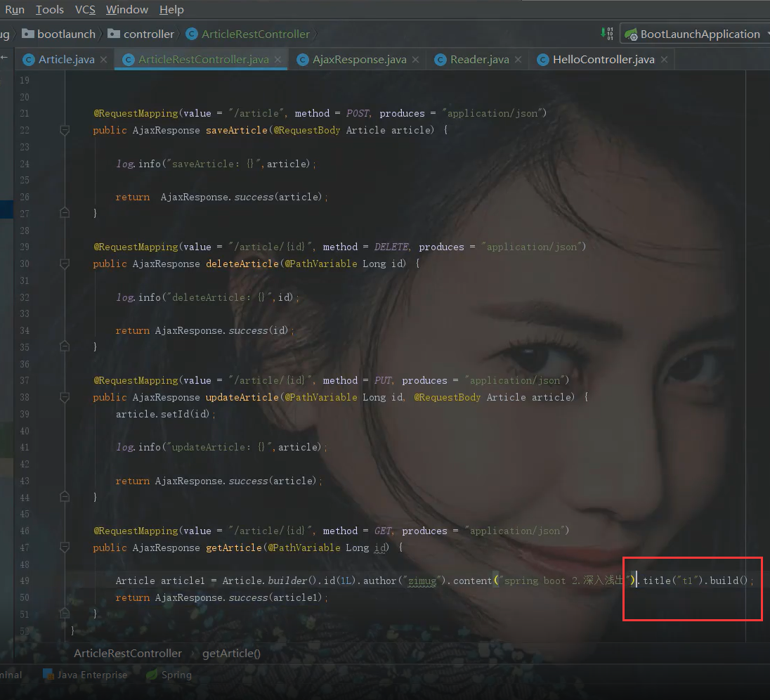Screen dimensions: 770x700
Task: Open the VCS menu
Action: (x=85, y=9)
